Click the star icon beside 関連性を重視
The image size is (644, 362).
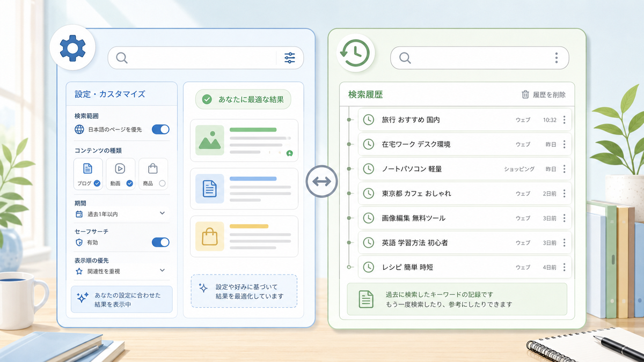(79, 271)
